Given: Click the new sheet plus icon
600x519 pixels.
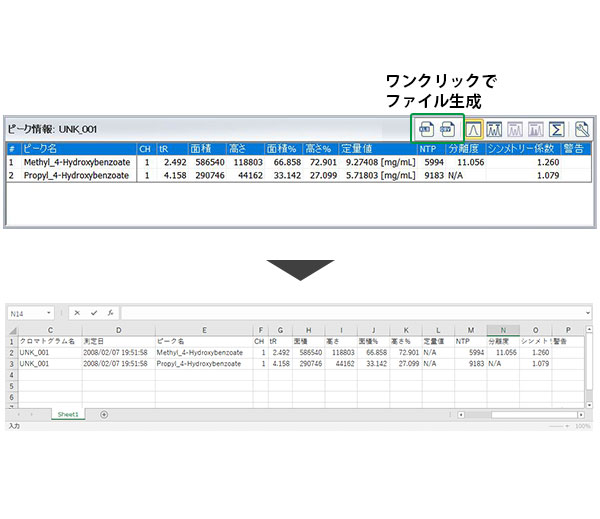Looking at the screenshot, I should point(104,415).
